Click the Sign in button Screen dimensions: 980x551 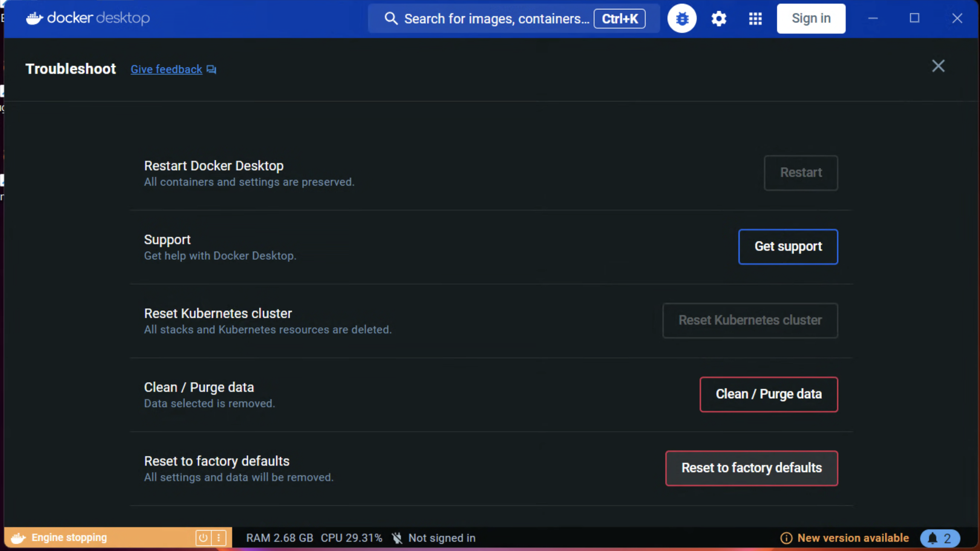pos(811,18)
